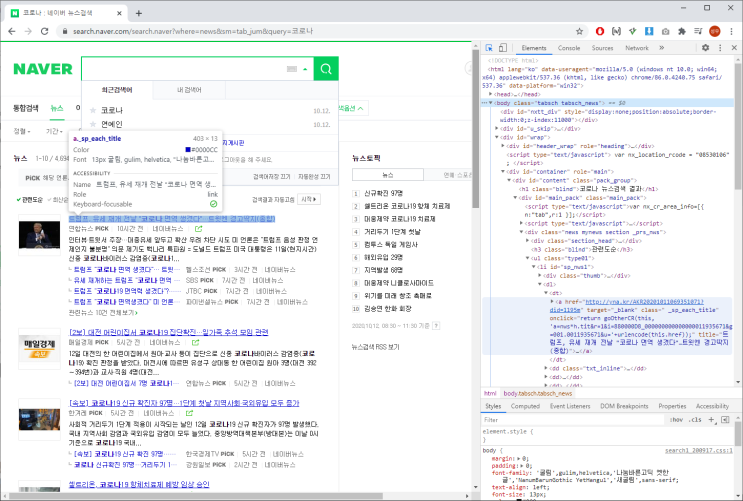The width and height of the screenshot is (743, 501).
Task: Open the Chrome profile avatar
Action: [x=715, y=31]
